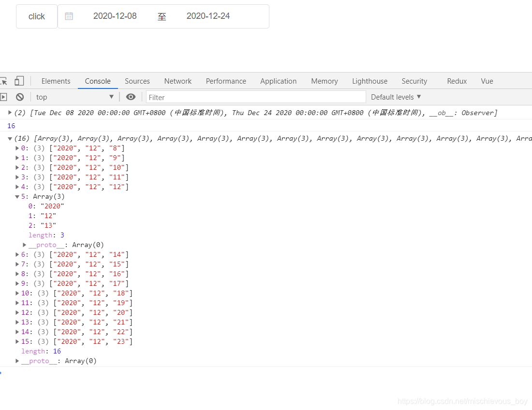Open the Vue tab
532x410 pixels.
click(487, 81)
